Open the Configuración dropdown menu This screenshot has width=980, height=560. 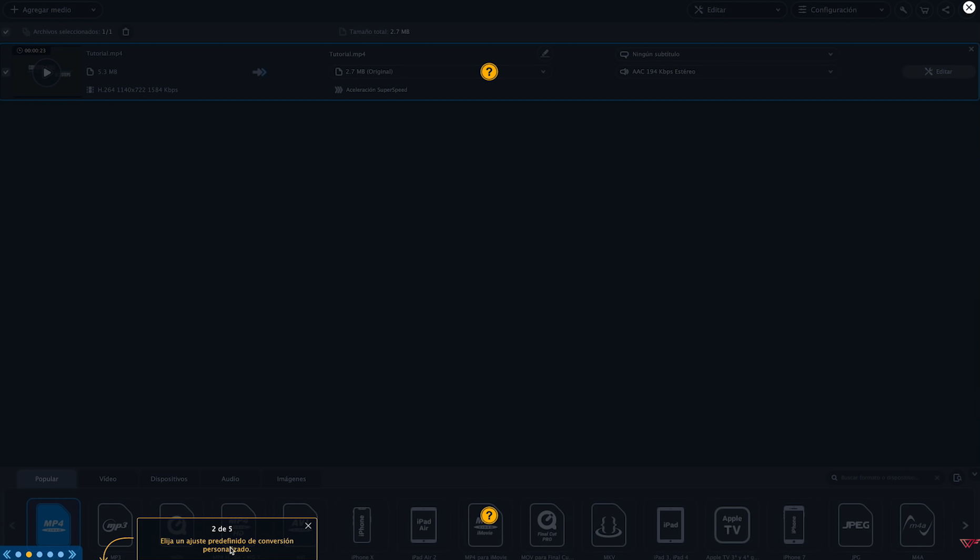point(841,10)
